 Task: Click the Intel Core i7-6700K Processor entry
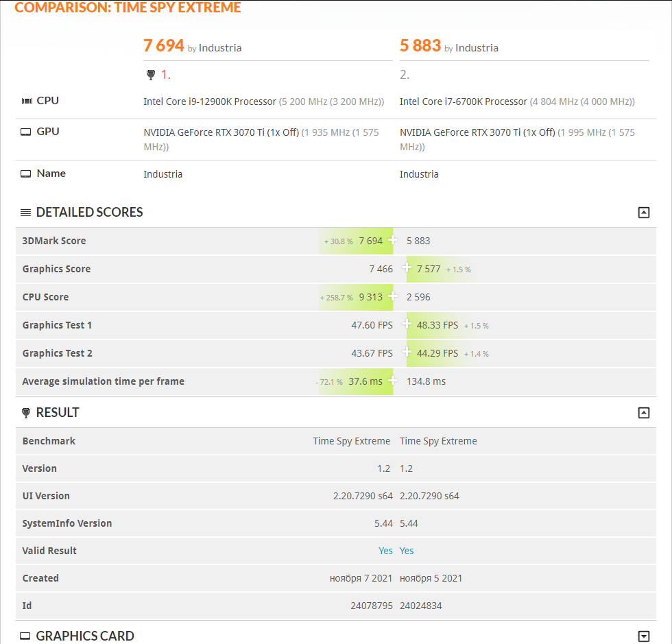[x=517, y=102]
